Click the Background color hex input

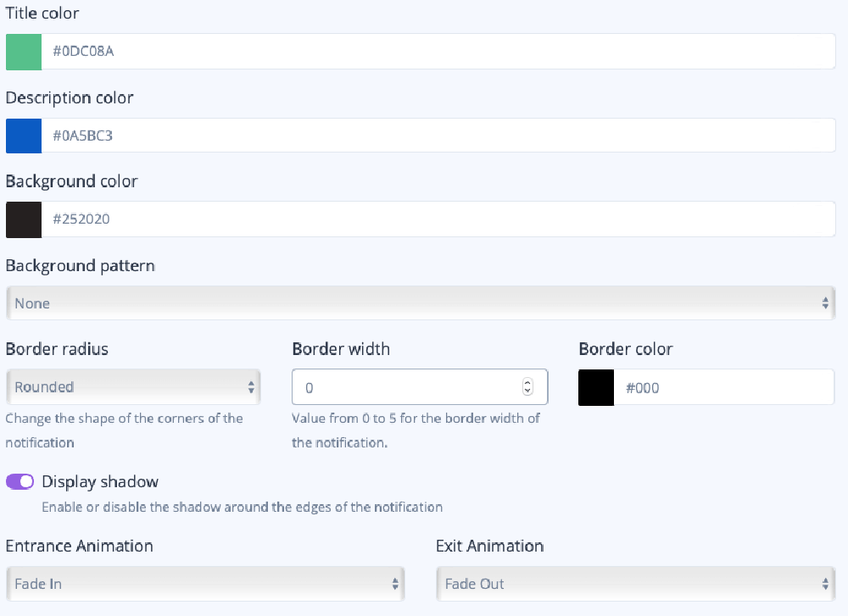(x=339, y=219)
